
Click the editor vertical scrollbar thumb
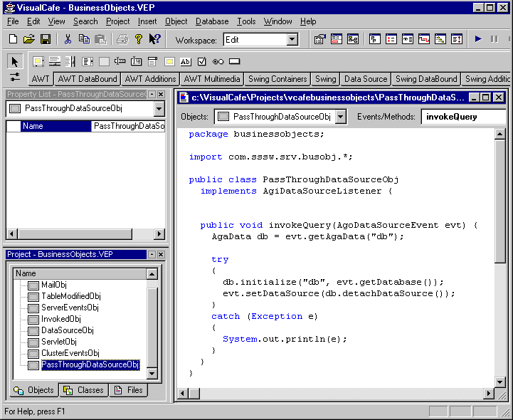(x=500, y=201)
